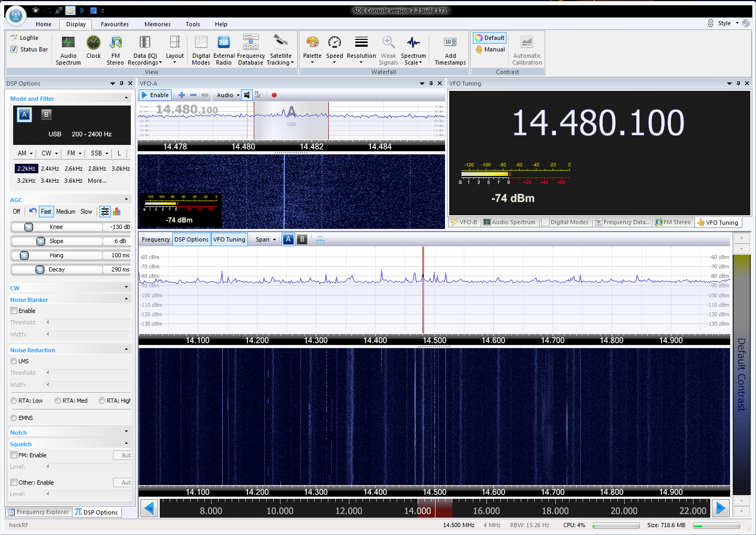Screen dimensions: 756x535
Task: Set AGC speed to Medium
Action: 66,212
